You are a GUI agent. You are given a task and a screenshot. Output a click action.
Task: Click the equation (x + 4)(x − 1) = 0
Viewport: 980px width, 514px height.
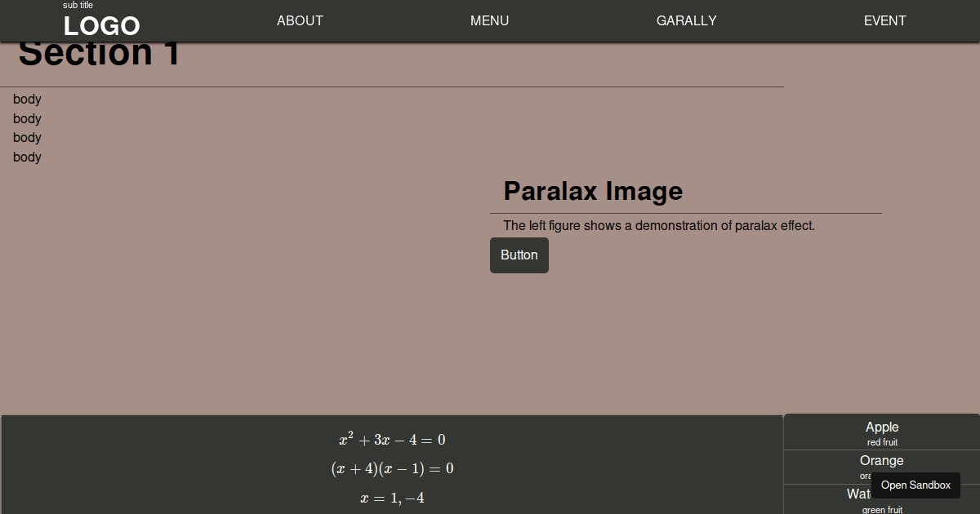[x=392, y=468]
